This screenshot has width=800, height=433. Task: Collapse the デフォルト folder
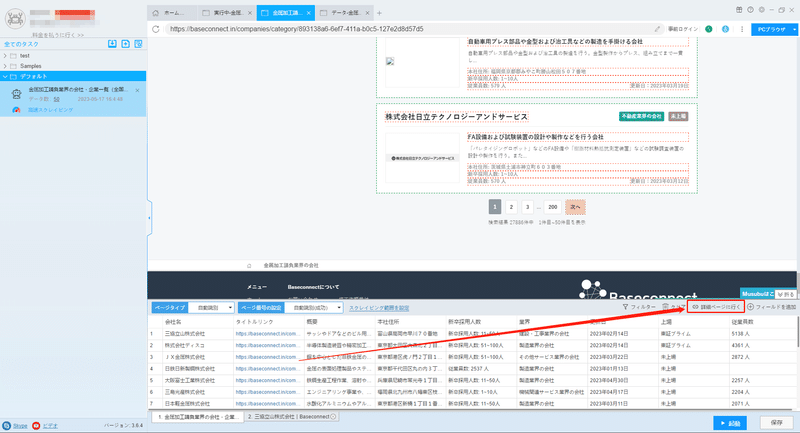point(5,77)
